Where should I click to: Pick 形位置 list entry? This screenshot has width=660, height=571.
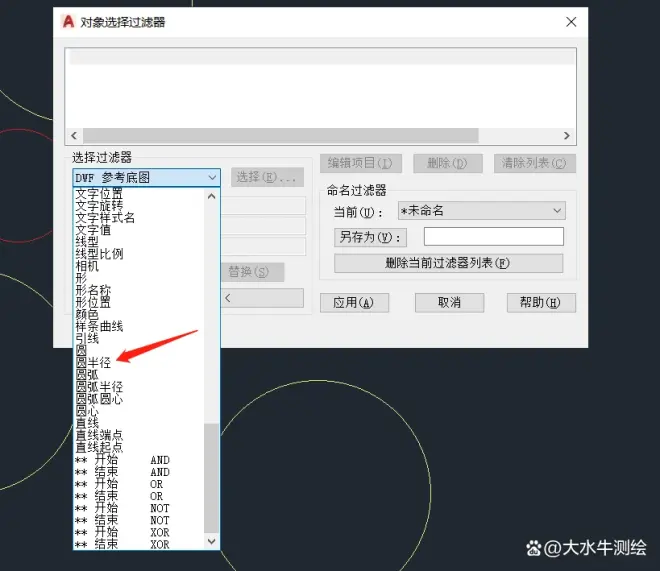93,302
